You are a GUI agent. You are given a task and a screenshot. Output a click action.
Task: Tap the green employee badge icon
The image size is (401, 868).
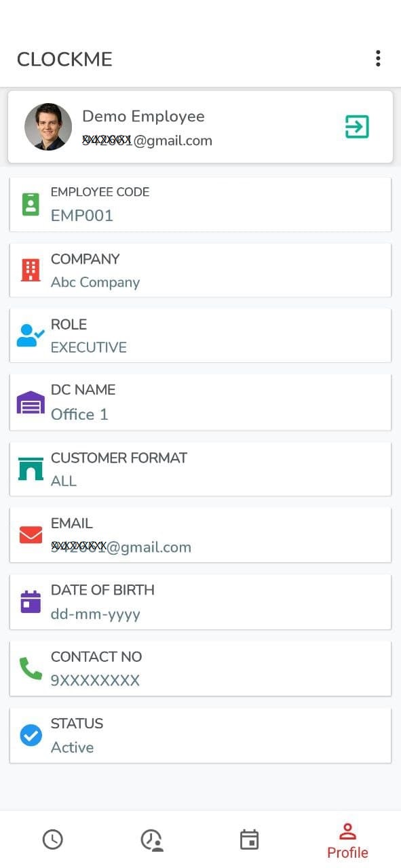click(x=31, y=204)
